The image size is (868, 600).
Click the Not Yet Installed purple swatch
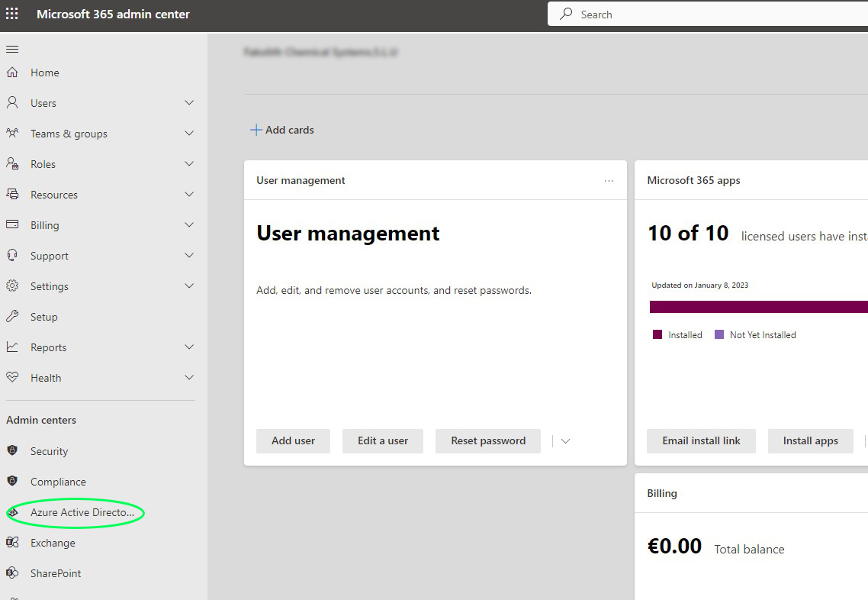coord(719,334)
